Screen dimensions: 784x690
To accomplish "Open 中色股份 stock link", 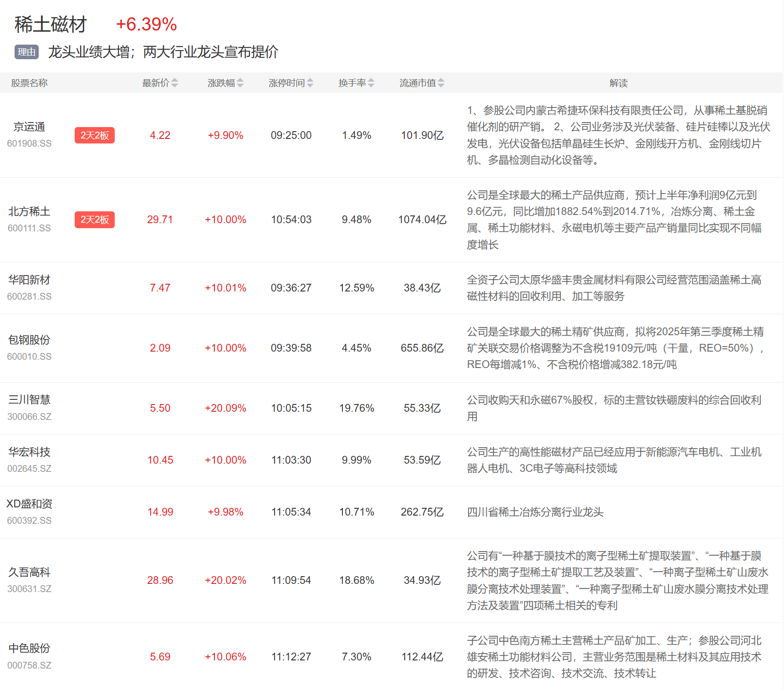I will (x=29, y=648).
